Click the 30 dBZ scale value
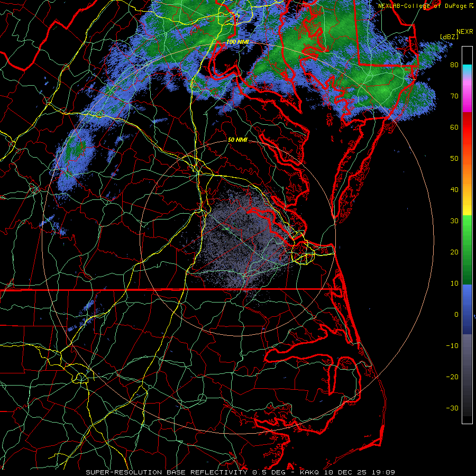Viewport: 476px width, 476px height. (x=454, y=221)
